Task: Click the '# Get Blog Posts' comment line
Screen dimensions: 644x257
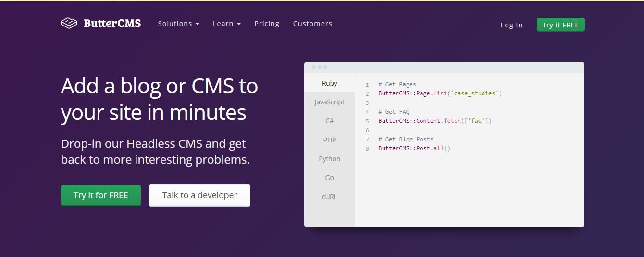Action: [x=406, y=139]
